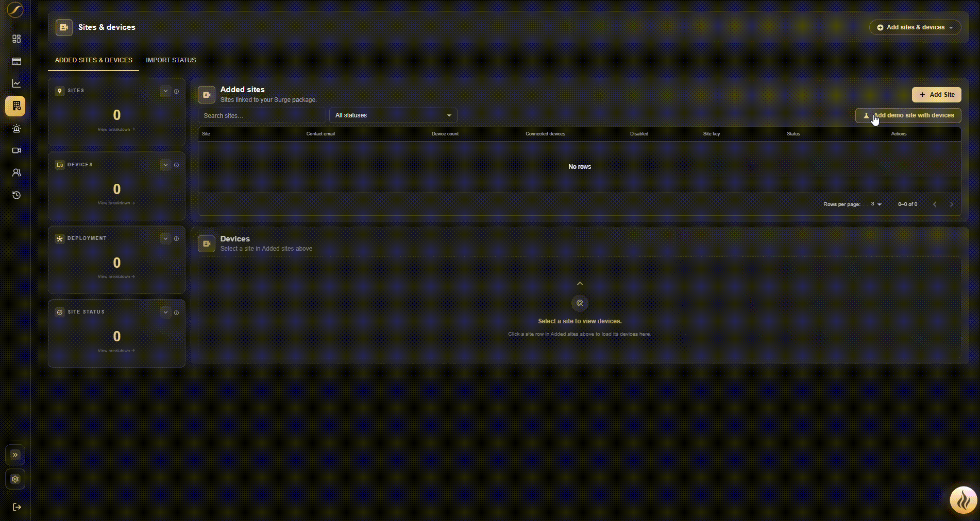Image resolution: width=980 pixels, height=521 pixels.
Task: Click Add demo site with devices
Action: [908, 115]
